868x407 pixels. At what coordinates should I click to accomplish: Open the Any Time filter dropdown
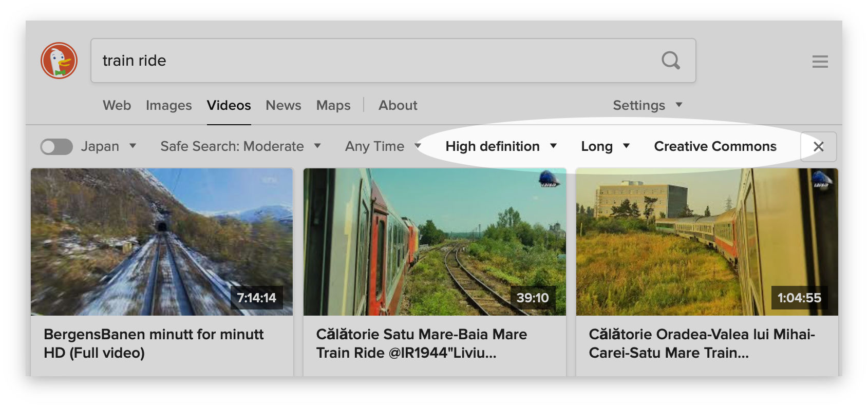coord(383,146)
